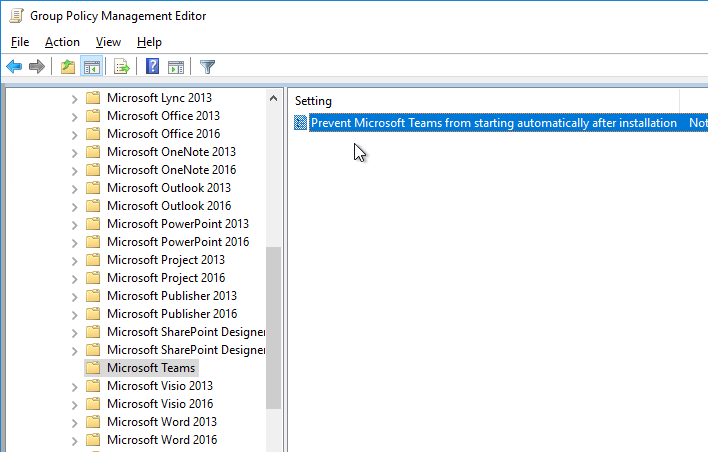708x452 pixels.
Task: Select Microsoft Word 2016 in the tree
Action: click(x=162, y=440)
